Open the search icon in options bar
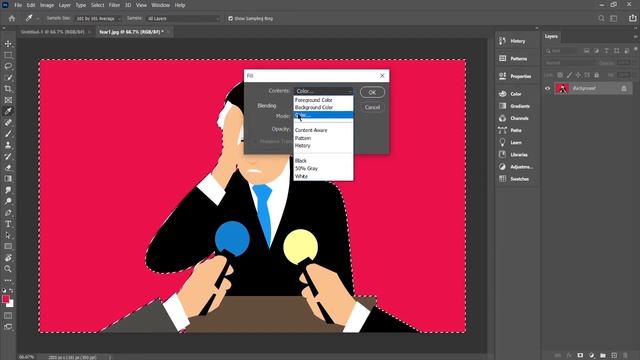 click(601, 18)
